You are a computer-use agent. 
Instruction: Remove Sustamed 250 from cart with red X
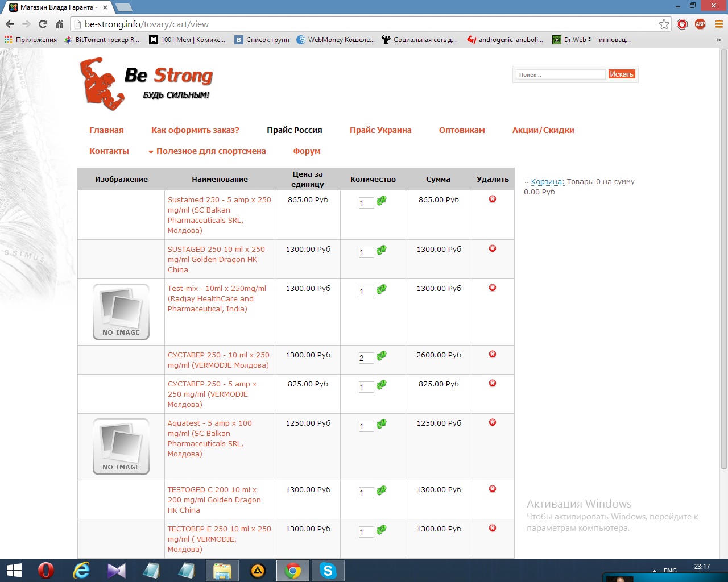[493, 199]
